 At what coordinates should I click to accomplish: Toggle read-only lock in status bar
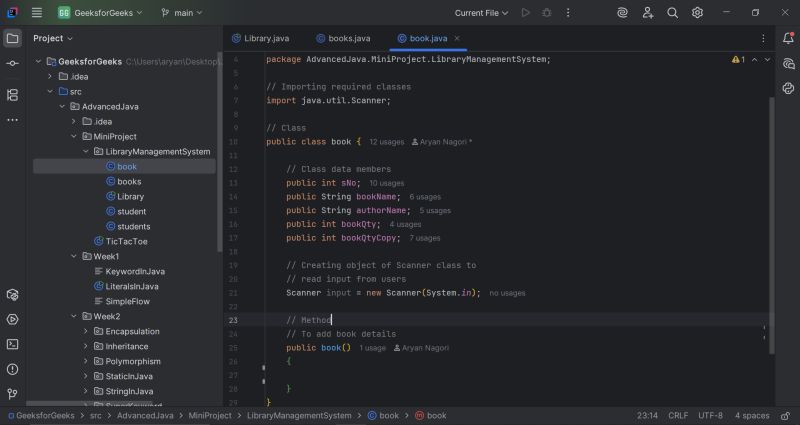click(786, 416)
